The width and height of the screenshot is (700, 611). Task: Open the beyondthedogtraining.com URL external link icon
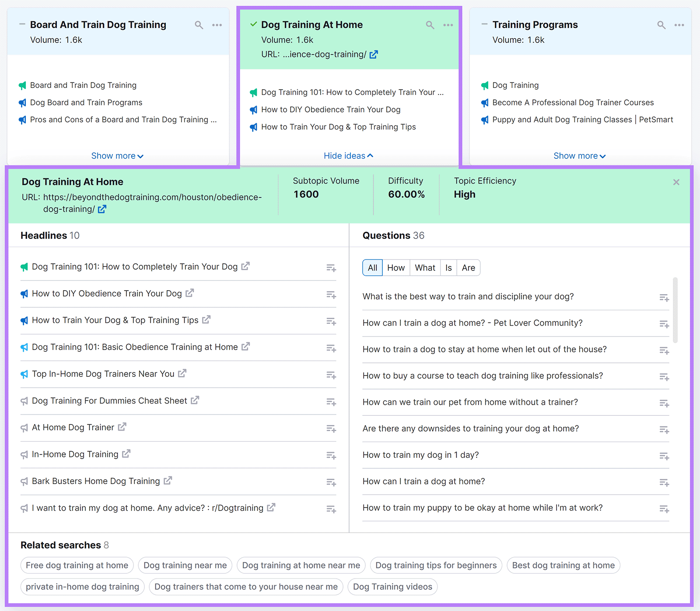[101, 209]
